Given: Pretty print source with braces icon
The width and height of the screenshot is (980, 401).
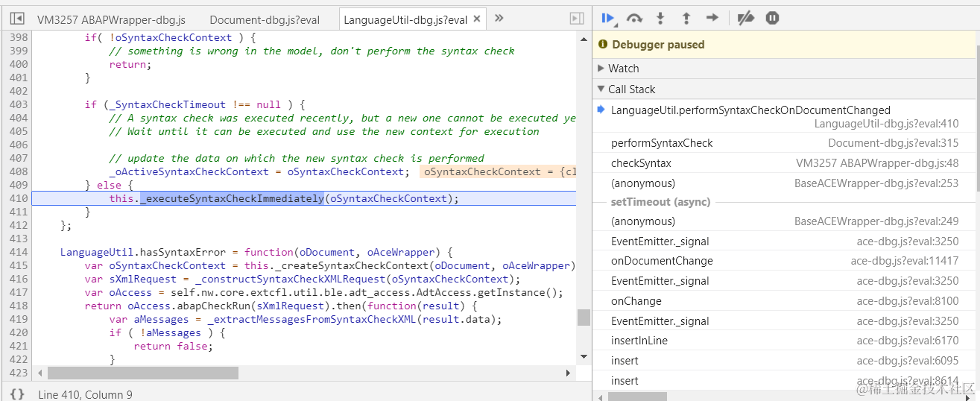Looking at the screenshot, I should point(19,394).
